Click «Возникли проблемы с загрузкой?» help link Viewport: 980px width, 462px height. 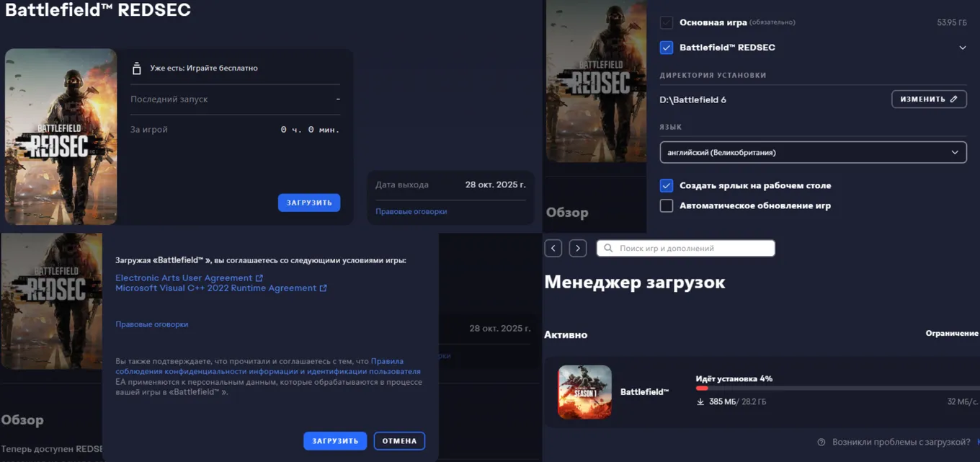901,442
